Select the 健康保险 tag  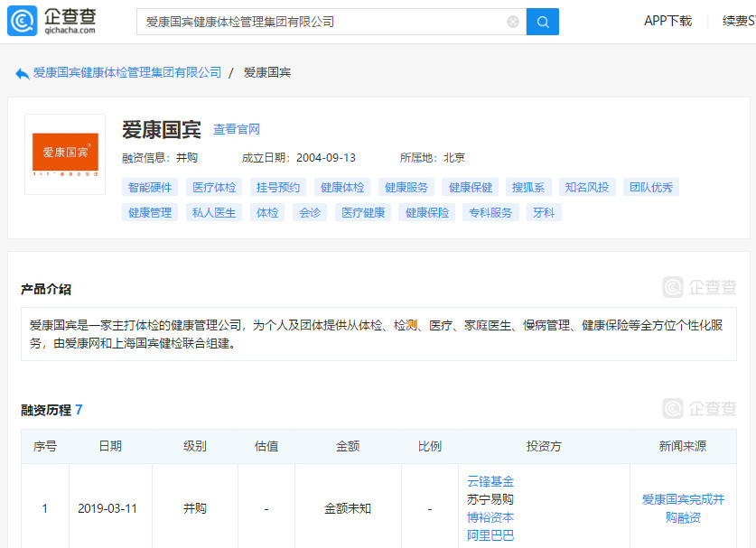click(427, 212)
